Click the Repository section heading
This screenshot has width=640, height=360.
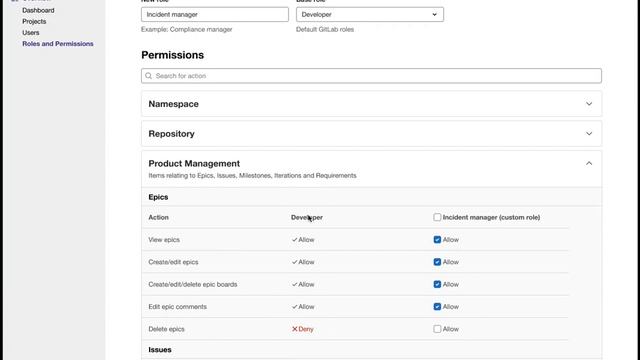click(x=171, y=134)
